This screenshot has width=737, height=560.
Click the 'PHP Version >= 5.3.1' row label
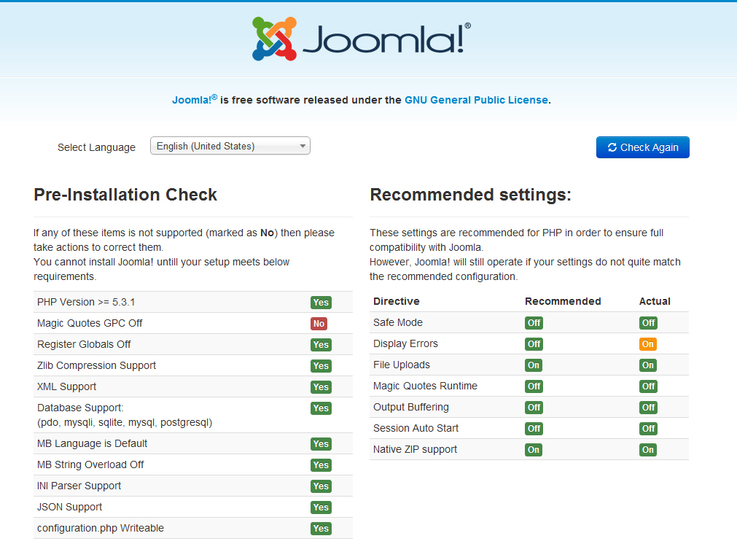[x=86, y=302]
